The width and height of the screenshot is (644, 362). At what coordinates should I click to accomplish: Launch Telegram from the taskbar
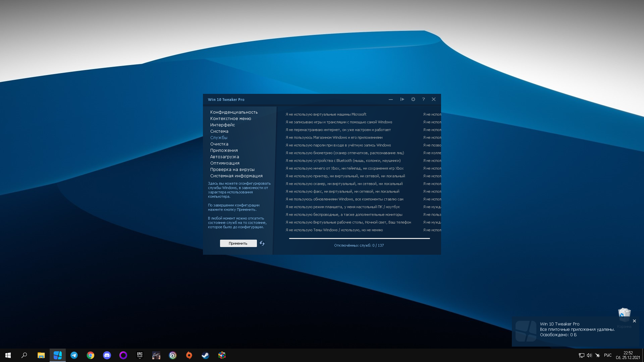74,355
